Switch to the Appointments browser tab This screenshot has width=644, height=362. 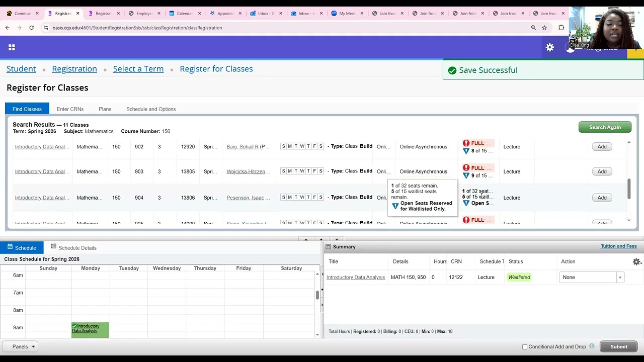click(225, 14)
